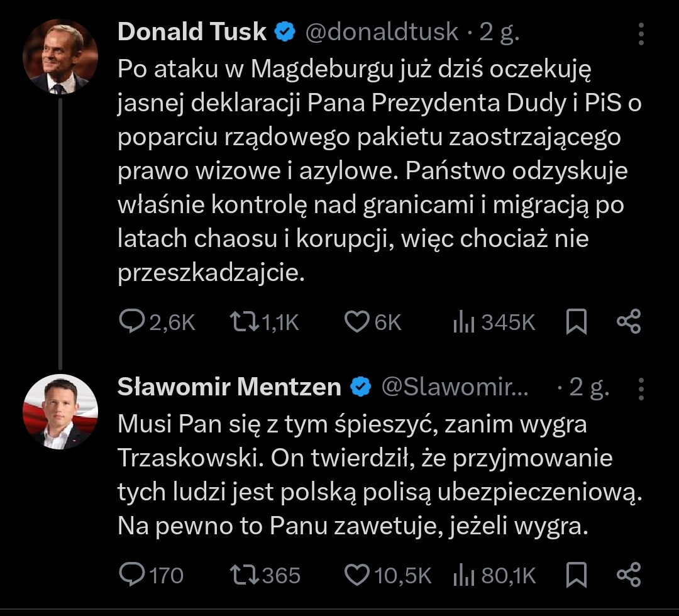This screenshot has width=679, height=616.
Task: Open more options for Tusk's tweet
Action: pyautogui.click(x=641, y=35)
